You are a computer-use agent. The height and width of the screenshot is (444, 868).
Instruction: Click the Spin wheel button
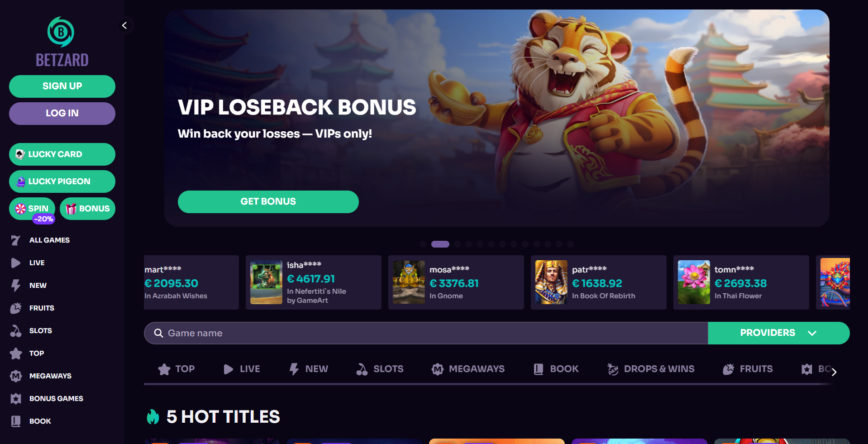click(x=32, y=209)
